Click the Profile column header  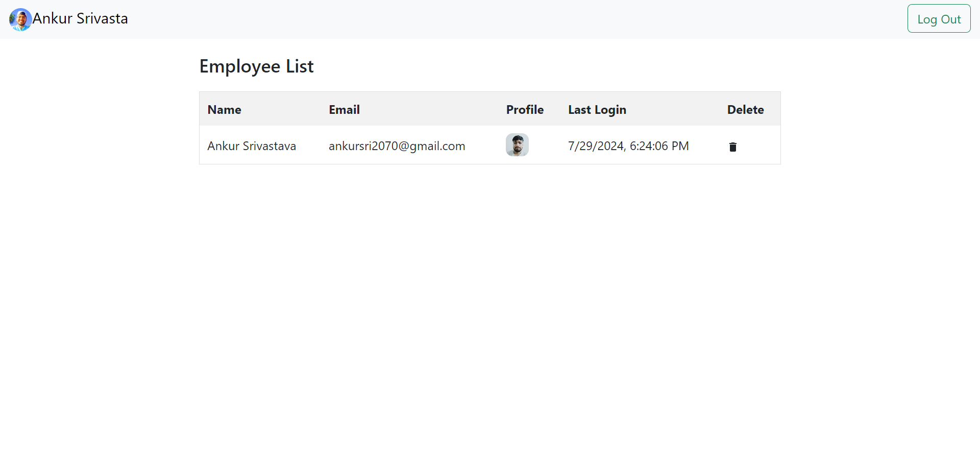tap(525, 110)
